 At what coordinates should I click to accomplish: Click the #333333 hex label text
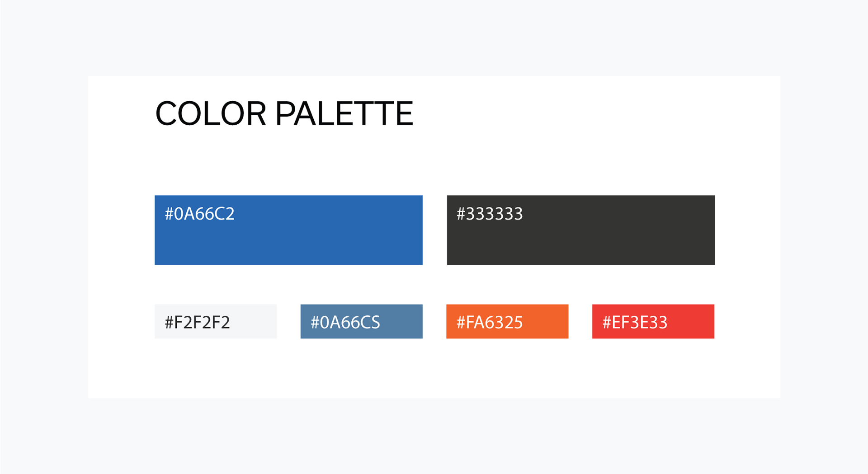click(x=490, y=214)
